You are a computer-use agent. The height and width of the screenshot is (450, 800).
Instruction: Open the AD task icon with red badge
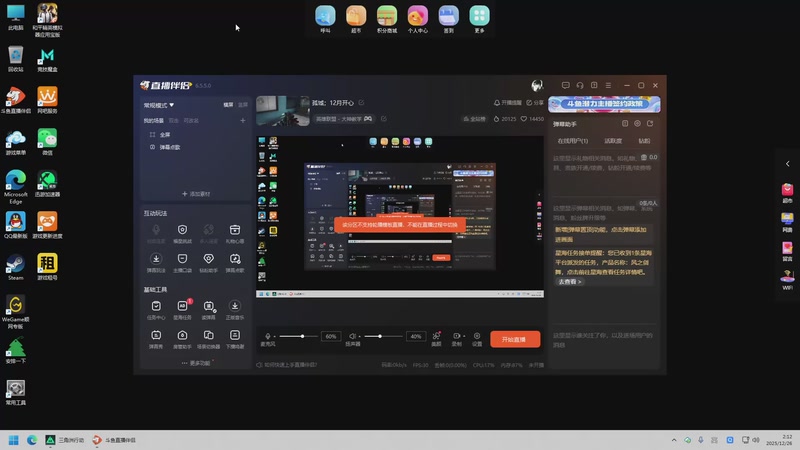click(182, 310)
